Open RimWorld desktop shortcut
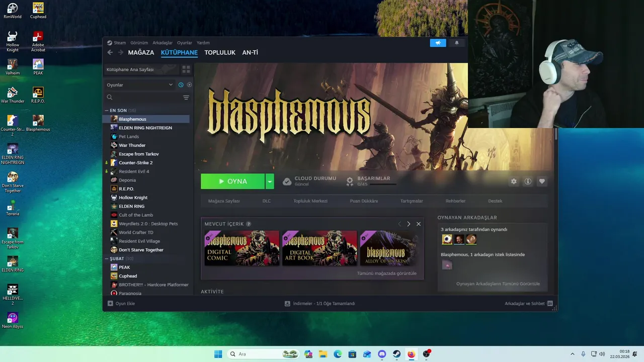Viewport: 644px width, 362px height. (x=13, y=11)
